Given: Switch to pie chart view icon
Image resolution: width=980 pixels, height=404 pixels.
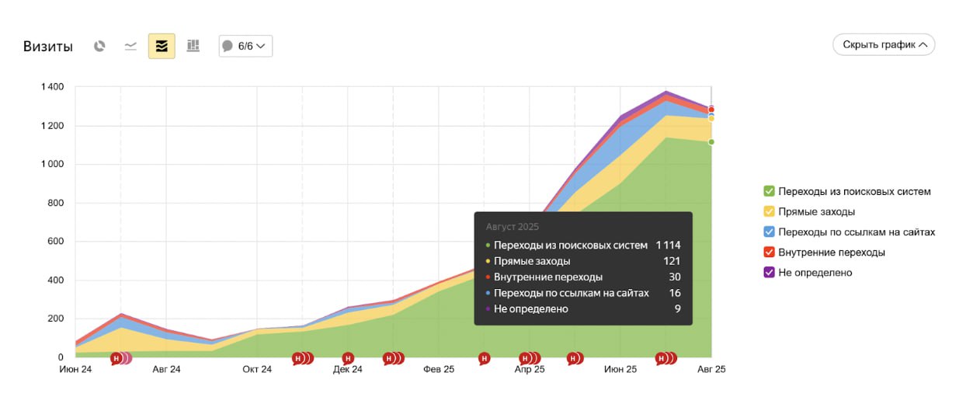Looking at the screenshot, I should point(99,46).
